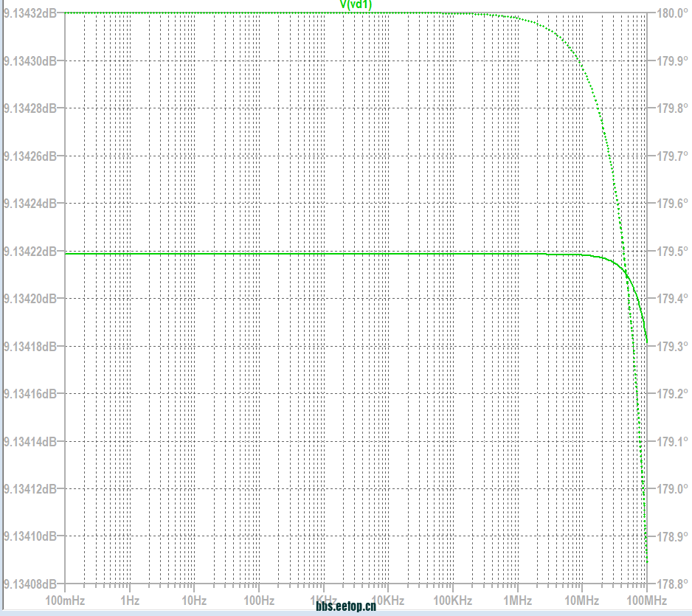Select the 178.8° phase axis label
Image resolution: width=692 pixels, height=616 pixels.
pos(671,584)
